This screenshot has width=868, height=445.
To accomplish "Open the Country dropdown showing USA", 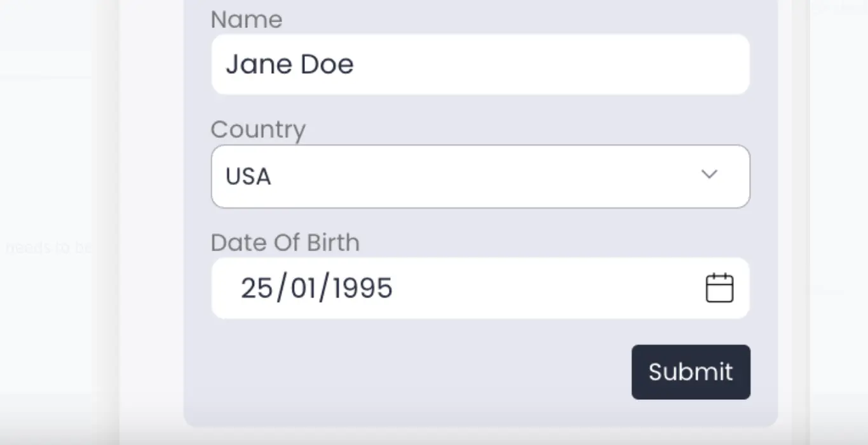I will point(480,176).
